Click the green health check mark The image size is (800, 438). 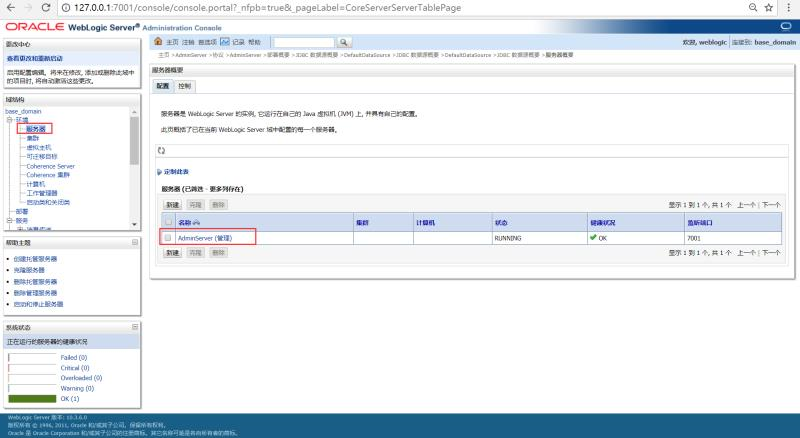point(593,237)
